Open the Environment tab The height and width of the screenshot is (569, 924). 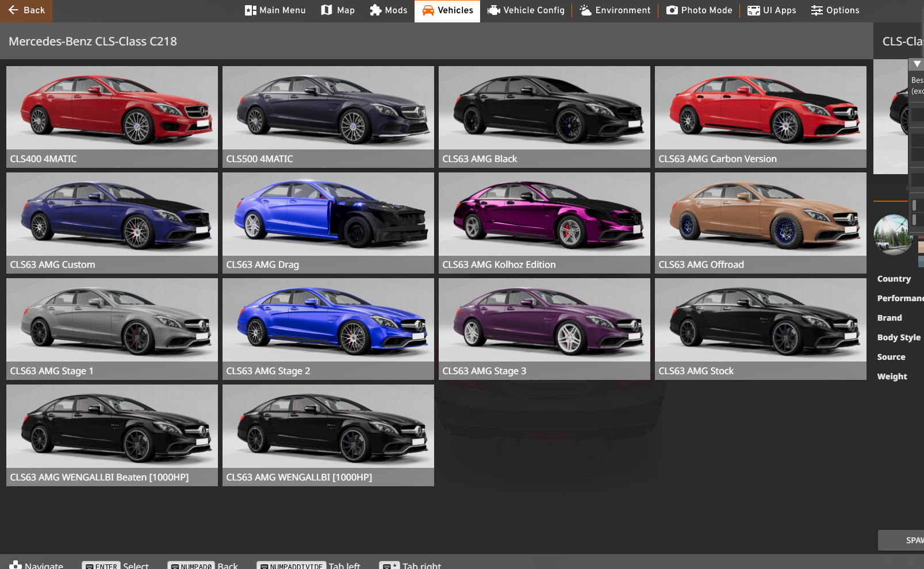[615, 10]
